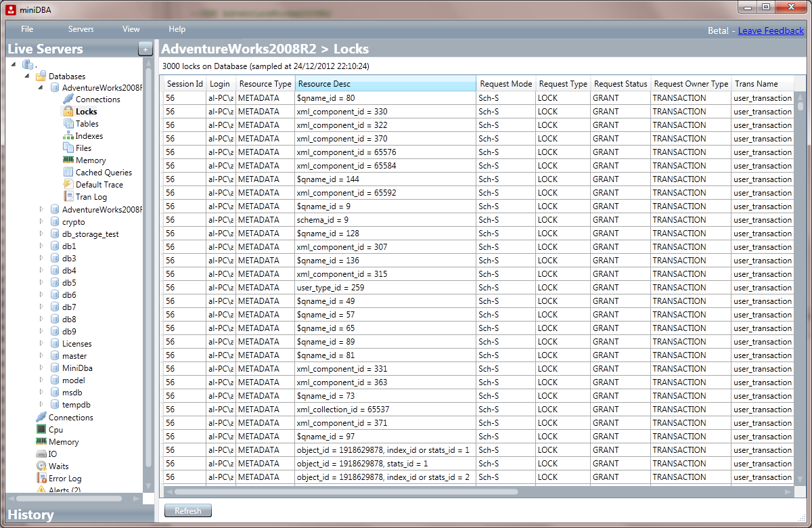Click the Connections icon above Cpu

(41, 417)
